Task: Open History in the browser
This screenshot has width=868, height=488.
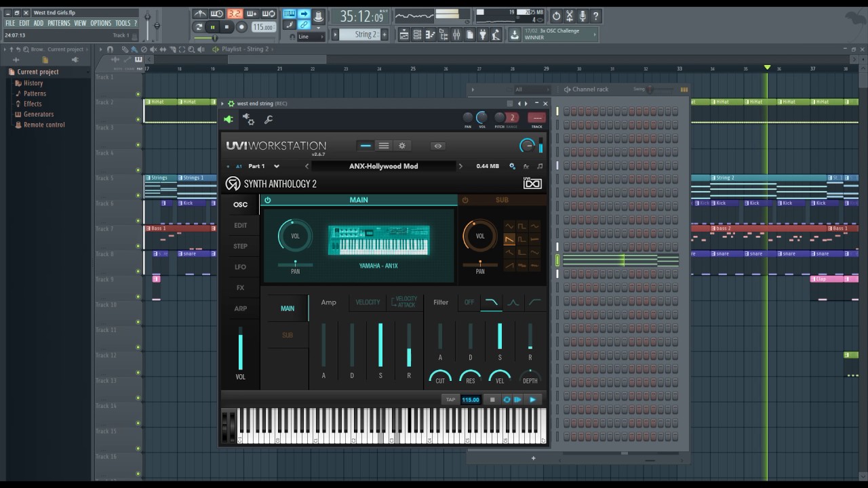Action: [x=33, y=83]
